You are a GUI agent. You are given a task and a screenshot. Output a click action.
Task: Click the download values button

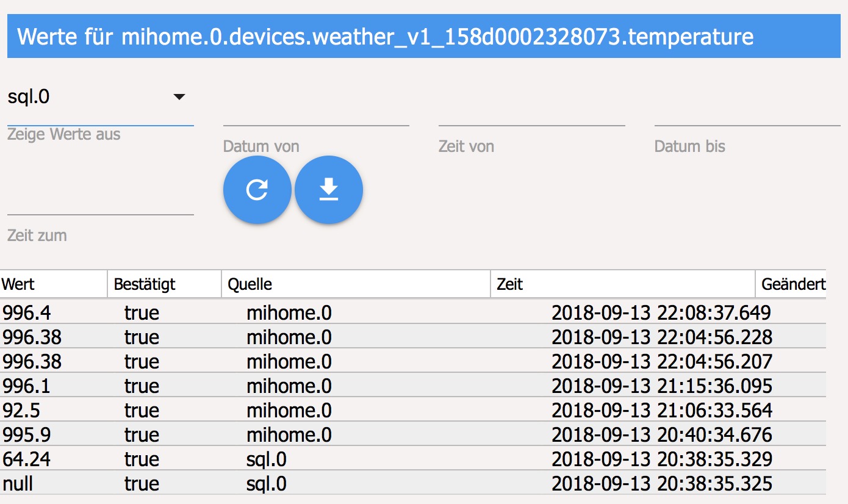click(329, 190)
